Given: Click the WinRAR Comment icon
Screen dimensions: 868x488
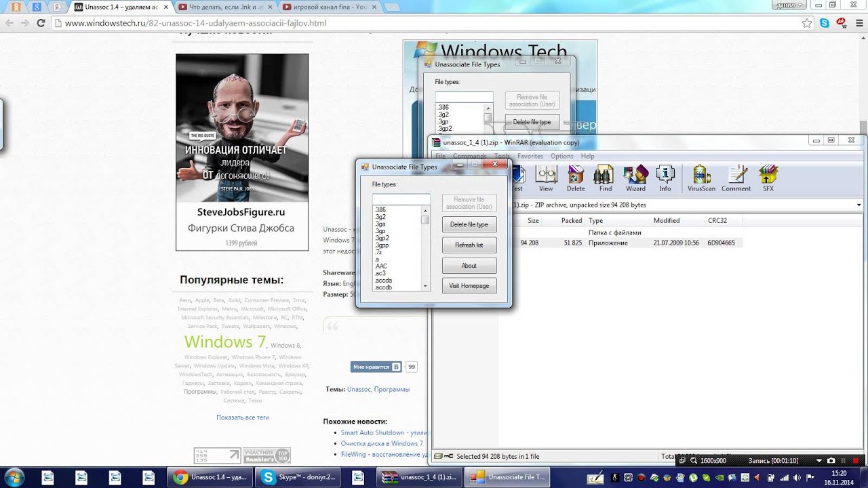Looking at the screenshot, I should pyautogui.click(x=736, y=178).
